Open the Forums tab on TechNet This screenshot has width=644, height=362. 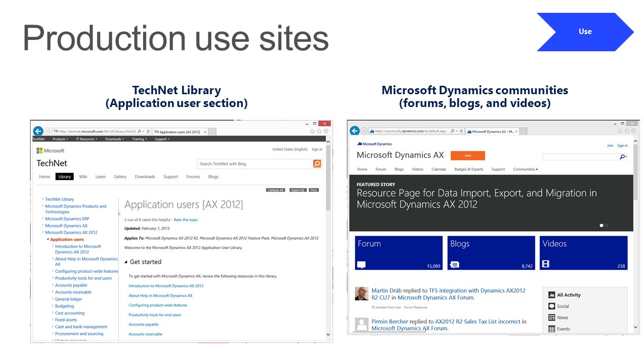click(193, 177)
